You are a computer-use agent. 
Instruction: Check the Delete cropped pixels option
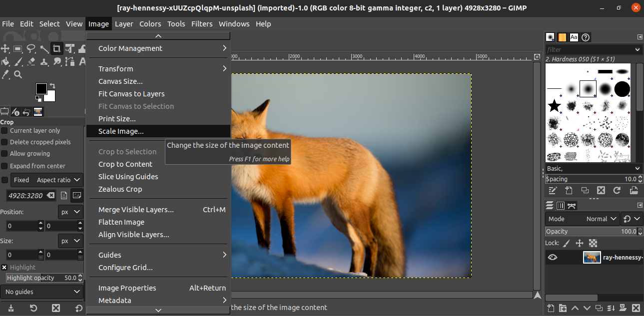pos(4,142)
